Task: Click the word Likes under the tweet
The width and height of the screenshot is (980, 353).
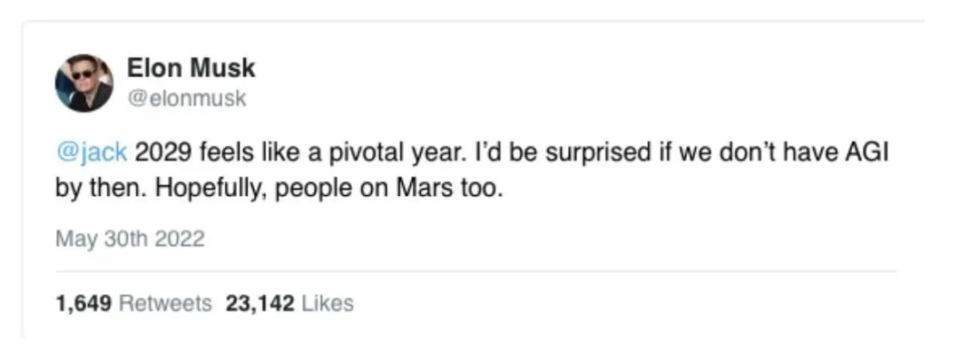Action: pos(328,304)
